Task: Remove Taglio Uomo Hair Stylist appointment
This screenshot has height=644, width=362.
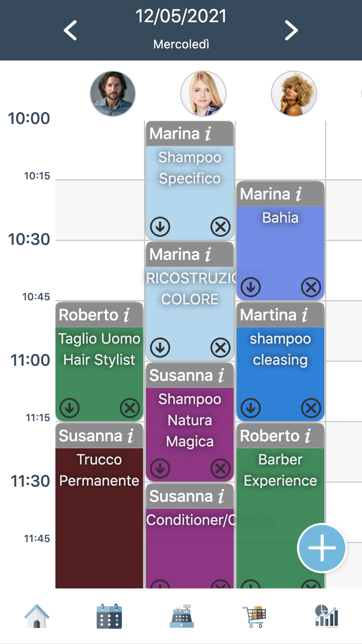Action: 130,408
